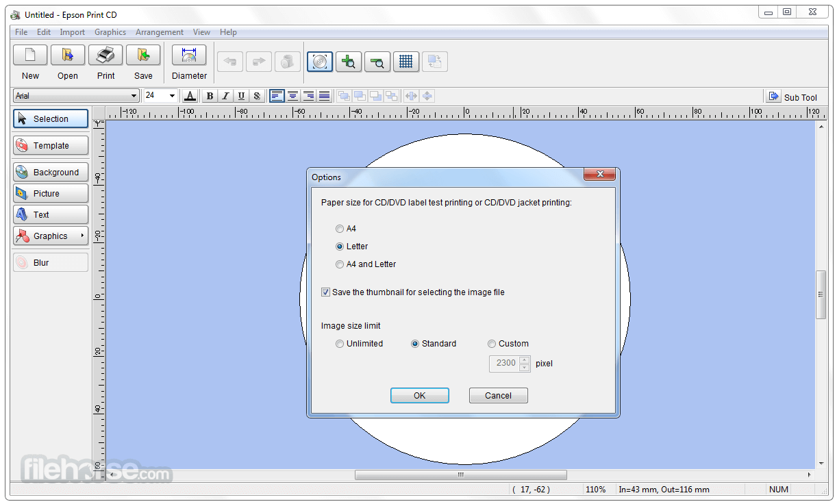Open the Import menu
The height and width of the screenshot is (504, 837).
(x=73, y=32)
